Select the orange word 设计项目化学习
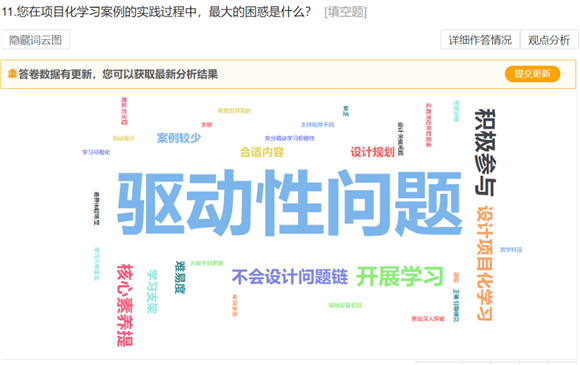The height and width of the screenshot is (365, 580). [485, 263]
